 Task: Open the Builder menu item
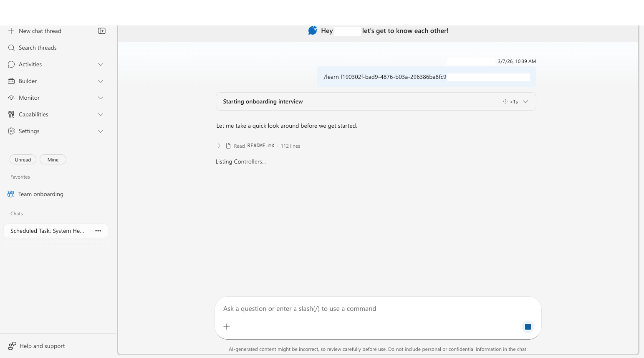pos(56,81)
